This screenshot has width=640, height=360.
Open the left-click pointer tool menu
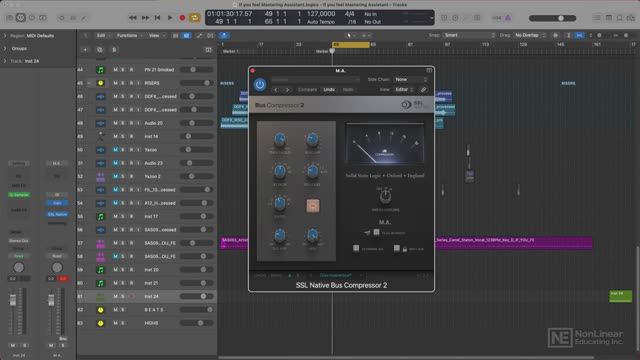[x=351, y=36]
